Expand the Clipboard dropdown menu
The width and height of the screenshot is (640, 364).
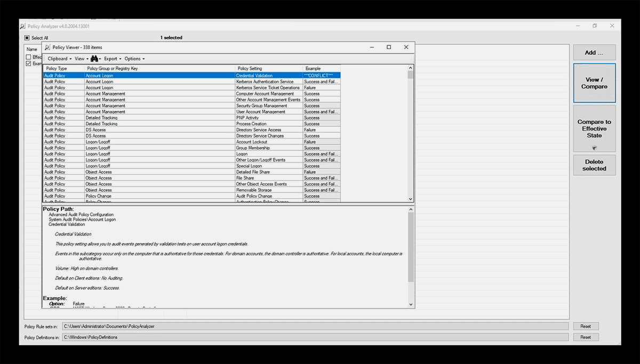click(x=59, y=59)
